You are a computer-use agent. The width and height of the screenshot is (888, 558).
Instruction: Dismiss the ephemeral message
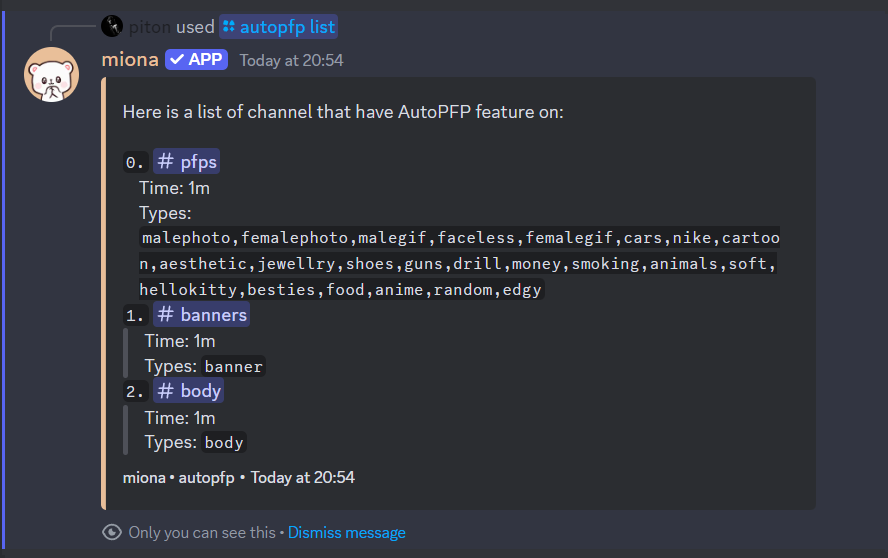pos(347,533)
